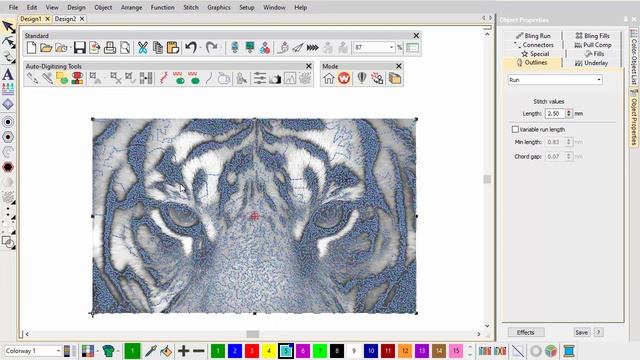Open the Arrange menu
Screen dimensions: 640x360
(131, 7)
